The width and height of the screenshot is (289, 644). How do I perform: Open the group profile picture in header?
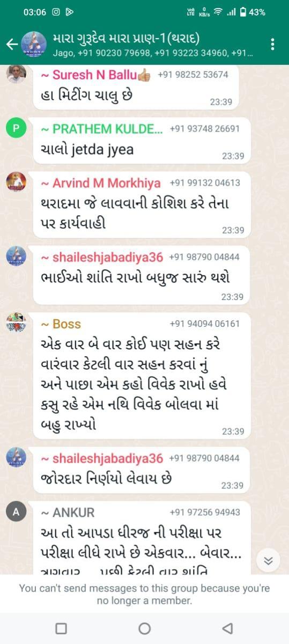pos(33,44)
